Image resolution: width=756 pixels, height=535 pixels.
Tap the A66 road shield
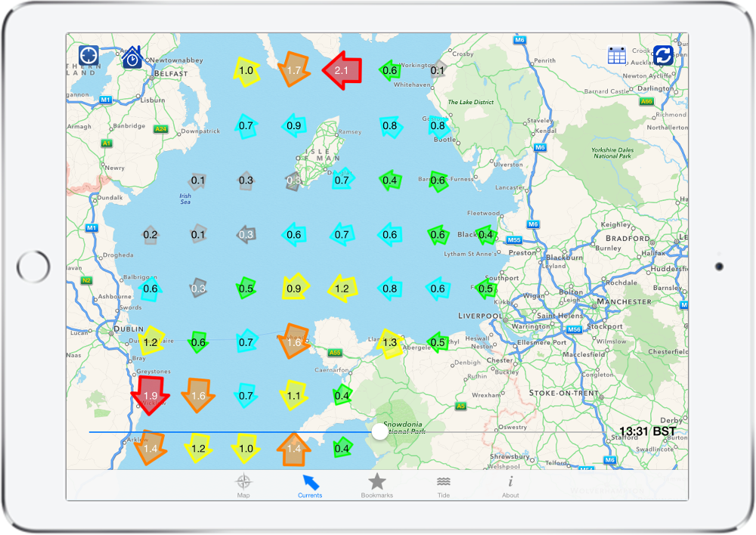[646, 101]
